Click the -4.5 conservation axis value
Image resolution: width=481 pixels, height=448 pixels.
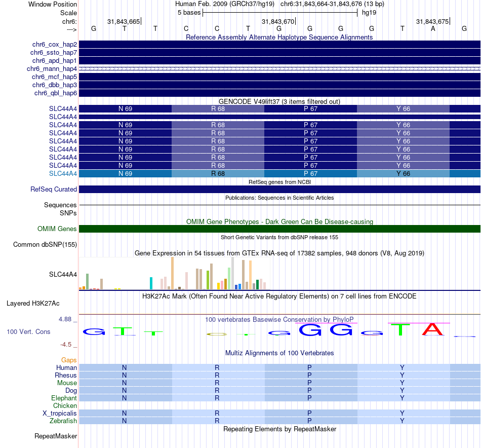point(66,345)
